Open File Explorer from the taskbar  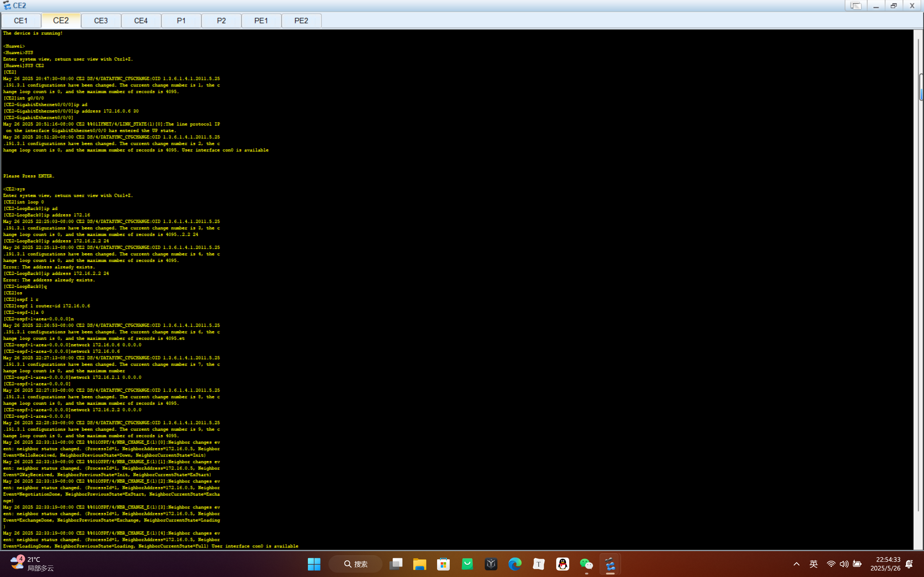pos(419,564)
